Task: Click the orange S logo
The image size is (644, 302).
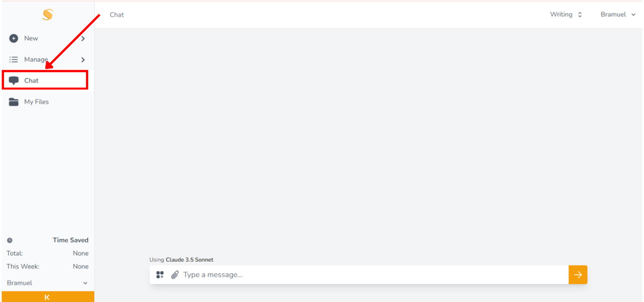Action: (47, 14)
